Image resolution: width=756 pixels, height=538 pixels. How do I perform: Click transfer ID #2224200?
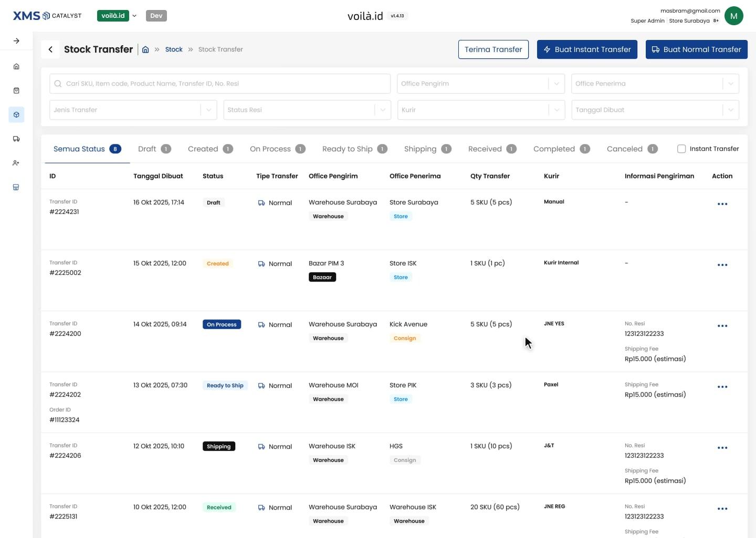pos(65,334)
